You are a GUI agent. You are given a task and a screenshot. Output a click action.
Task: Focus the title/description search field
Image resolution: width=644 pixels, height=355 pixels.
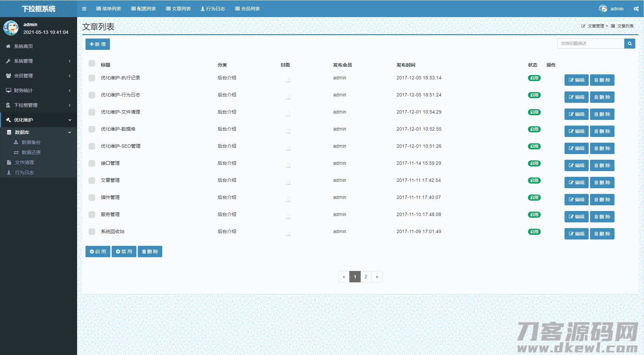[591, 44]
